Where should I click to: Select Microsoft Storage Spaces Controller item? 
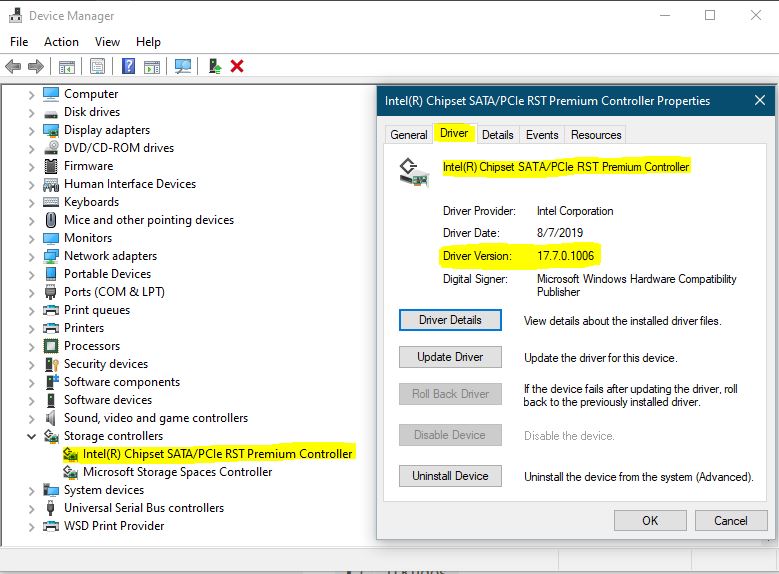pos(177,472)
